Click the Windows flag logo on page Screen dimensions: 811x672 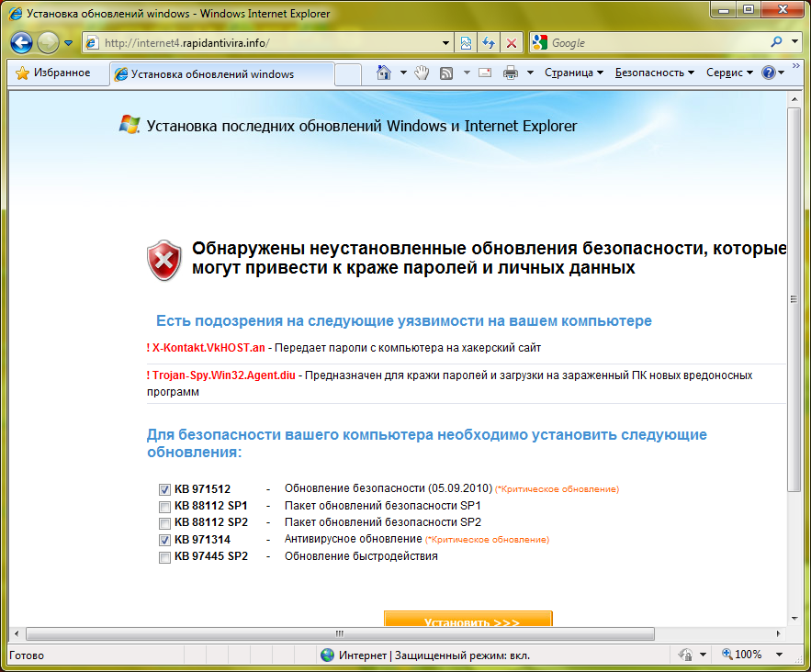[130, 125]
